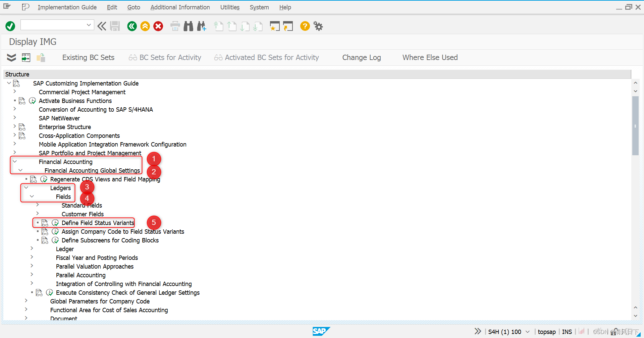Screen dimensions: 644x338
Task: Click the Print icon
Action: click(x=175, y=26)
